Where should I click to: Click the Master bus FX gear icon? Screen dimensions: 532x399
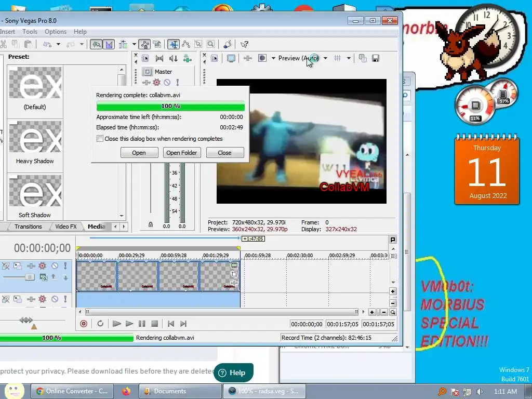click(x=156, y=82)
